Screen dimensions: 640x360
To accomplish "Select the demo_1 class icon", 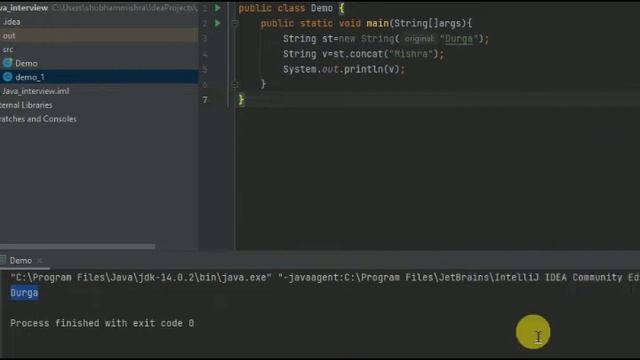I will point(7,77).
